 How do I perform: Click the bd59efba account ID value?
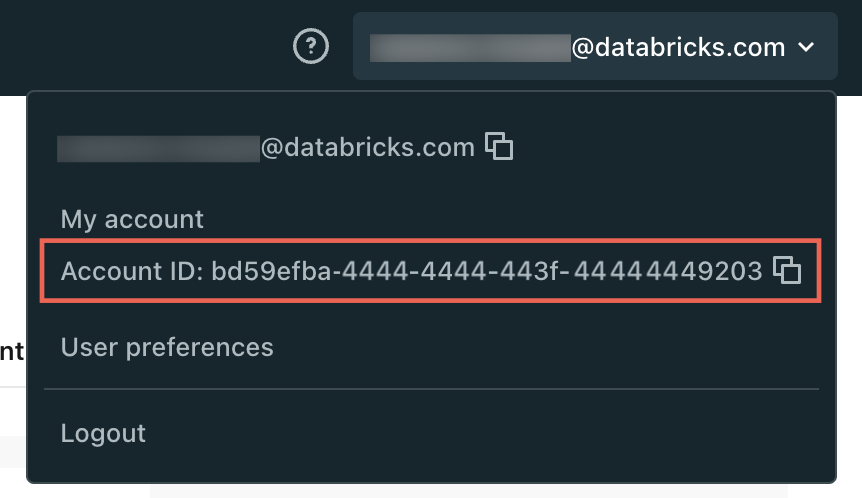(x=487, y=270)
